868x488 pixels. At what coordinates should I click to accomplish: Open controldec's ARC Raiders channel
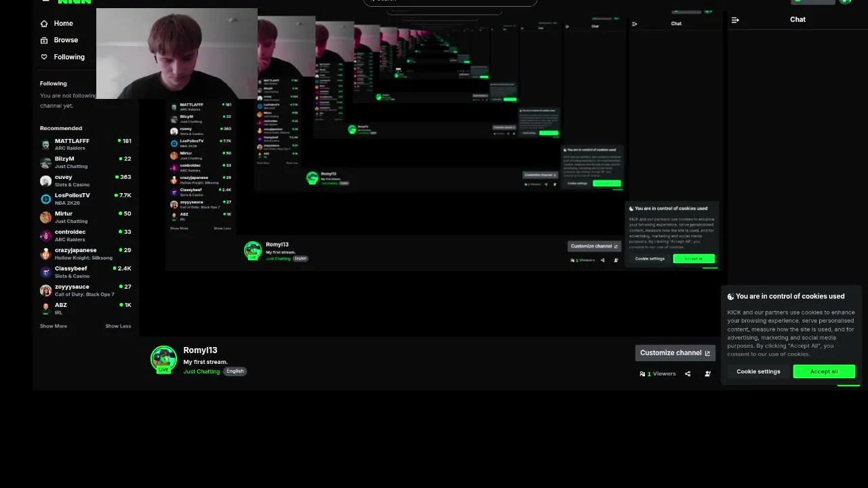coord(85,235)
